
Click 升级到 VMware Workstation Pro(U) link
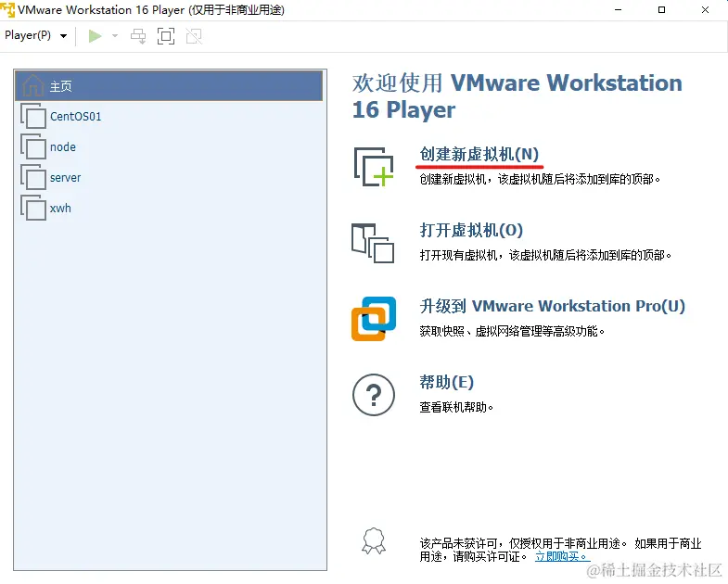pos(553,306)
